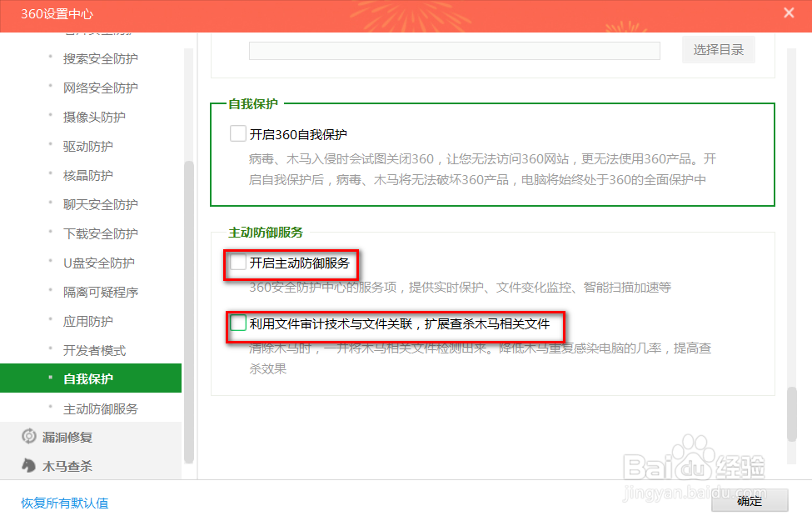Click the right panel scrollbar thumb
The height and width of the screenshot is (521, 812).
pos(791,413)
